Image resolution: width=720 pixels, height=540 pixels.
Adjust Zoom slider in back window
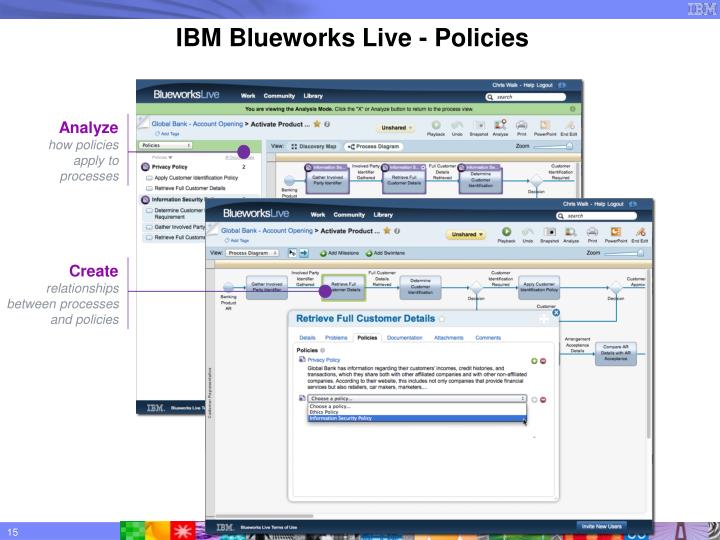coord(553,146)
